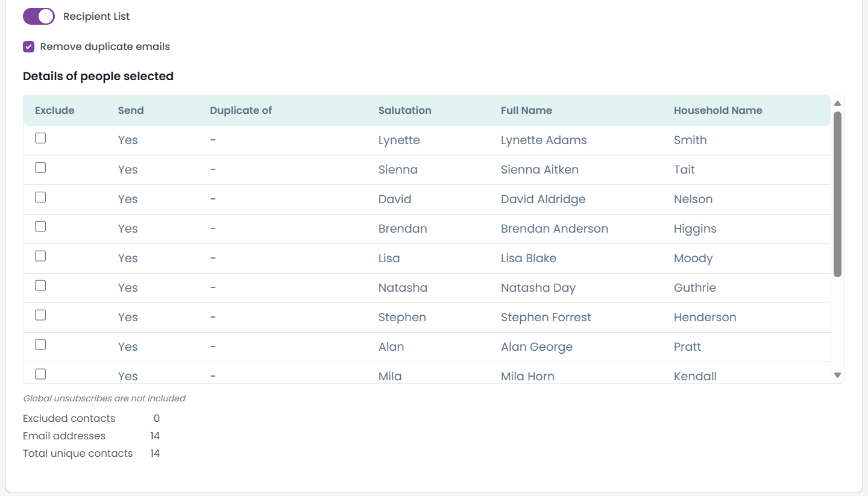Exclude Stephen Forrest via checkbox
Viewport: 868px width, 496px height.
(x=40, y=315)
